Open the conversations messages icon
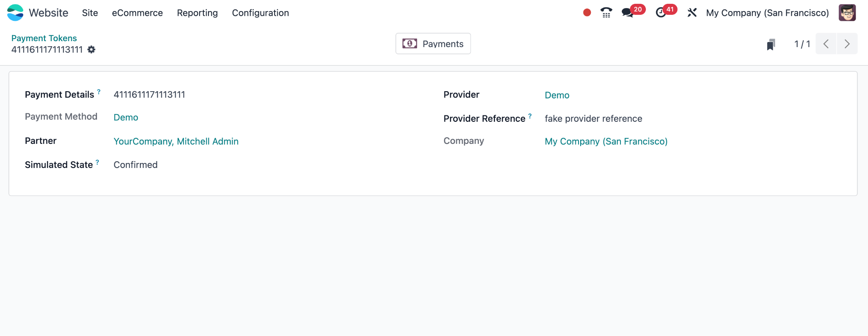Screen dimensions: 868x336 [x=628, y=13]
